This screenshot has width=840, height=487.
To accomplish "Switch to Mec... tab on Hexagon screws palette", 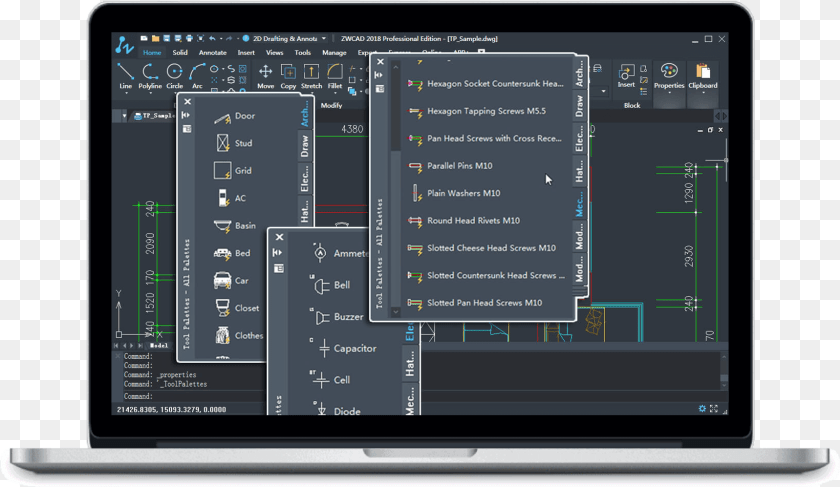I will pos(580,205).
